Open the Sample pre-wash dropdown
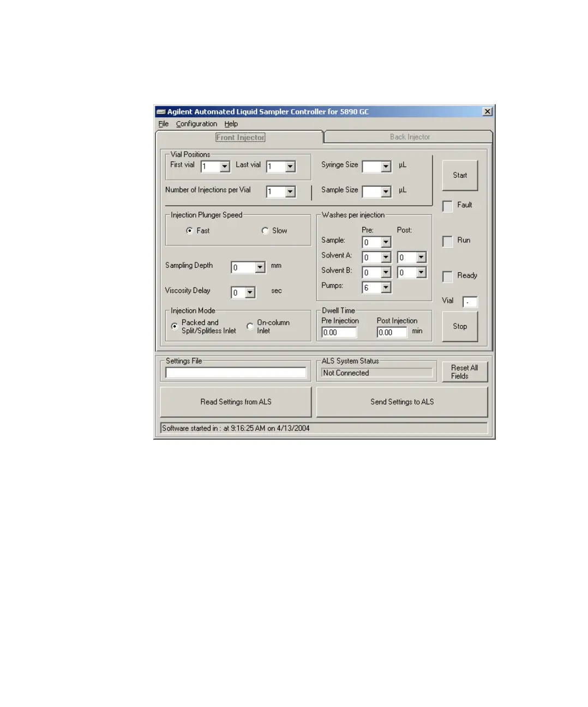 [386, 242]
